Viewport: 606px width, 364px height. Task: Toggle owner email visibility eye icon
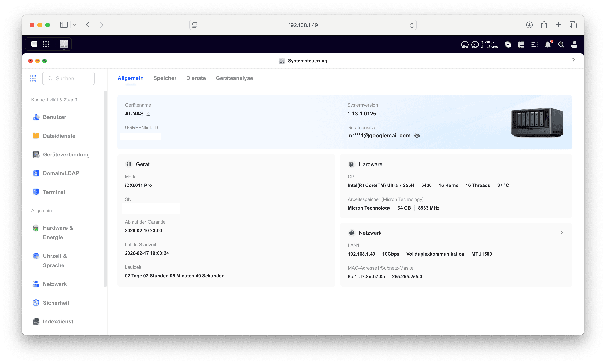click(417, 136)
